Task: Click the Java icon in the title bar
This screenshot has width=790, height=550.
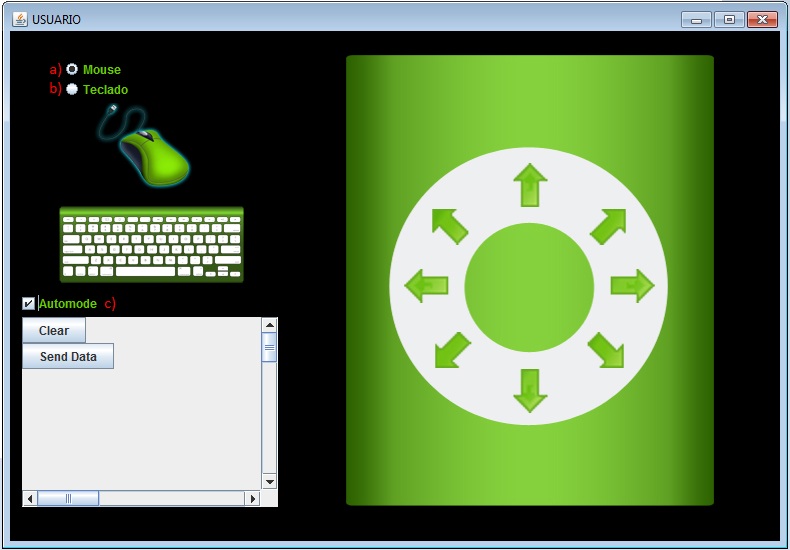Action: [x=20, y=19]
